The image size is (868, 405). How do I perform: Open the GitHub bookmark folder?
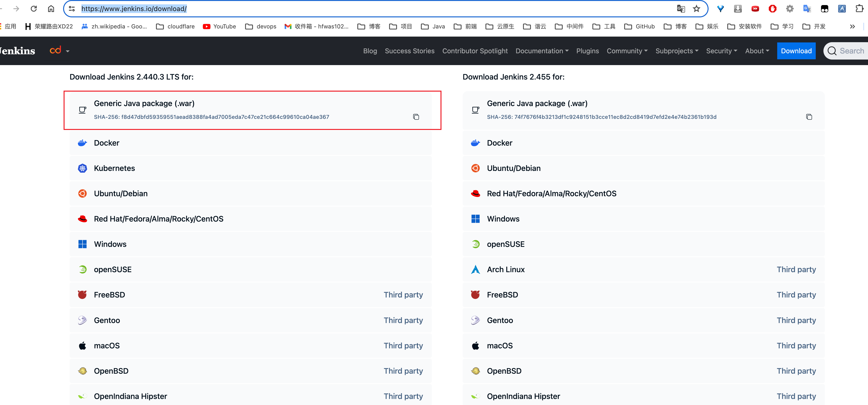coord(639,26)
